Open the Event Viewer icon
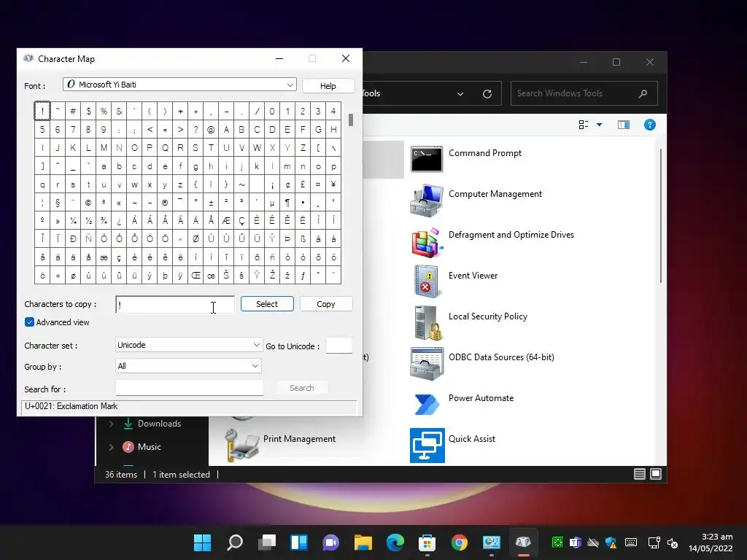This screenshot has width=747, height=560. click(x=426, y=282)
